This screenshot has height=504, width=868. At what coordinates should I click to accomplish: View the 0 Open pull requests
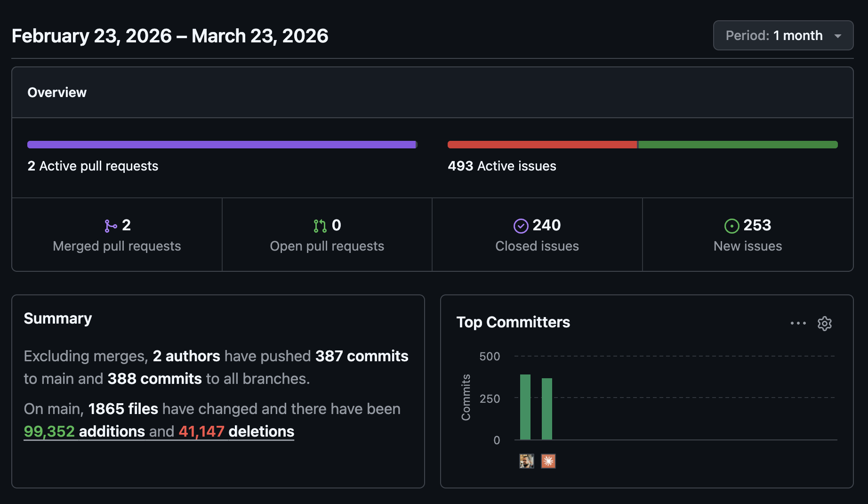coord(327,235)
